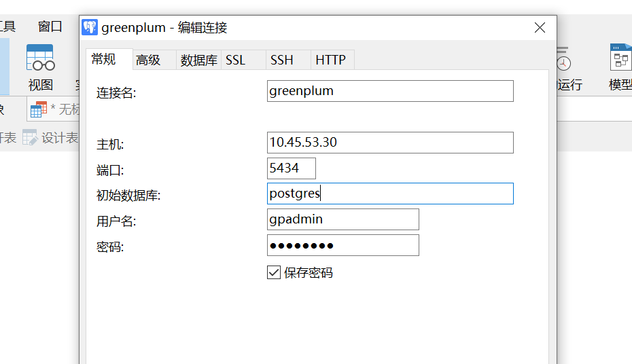Open the 模型 (Model) toolbar icon

click(x=620, y=57)
